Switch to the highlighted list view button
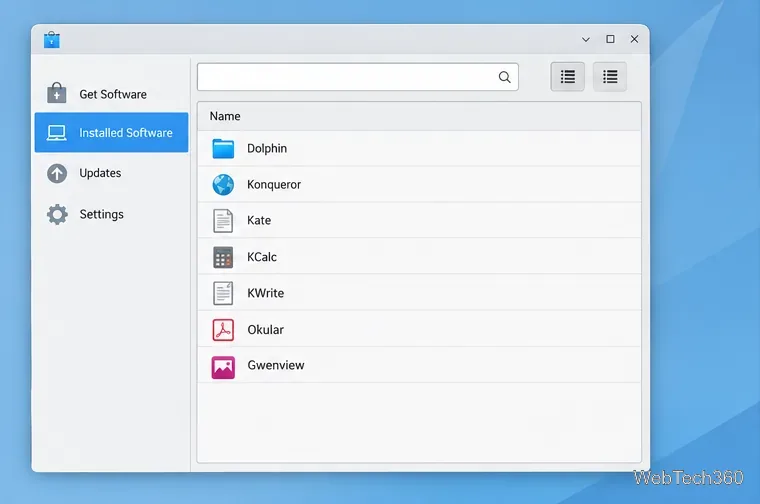760x504 pixels. (x=568, y=77)
